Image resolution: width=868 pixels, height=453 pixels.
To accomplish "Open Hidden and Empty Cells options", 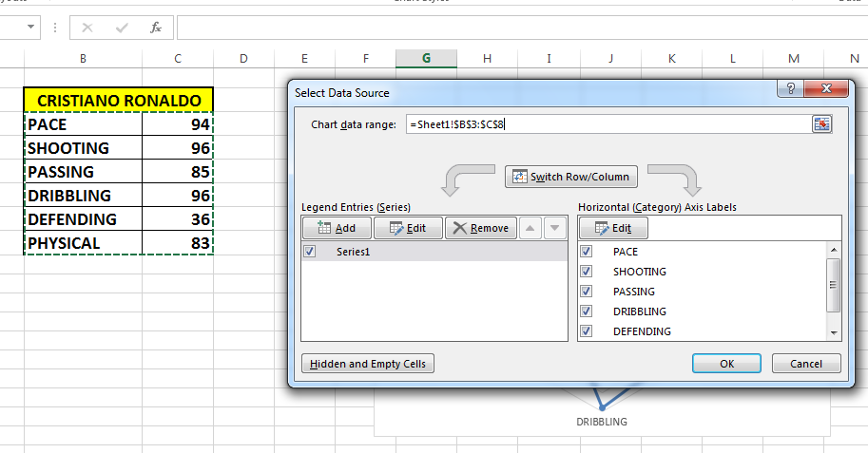I will point(368,364).
